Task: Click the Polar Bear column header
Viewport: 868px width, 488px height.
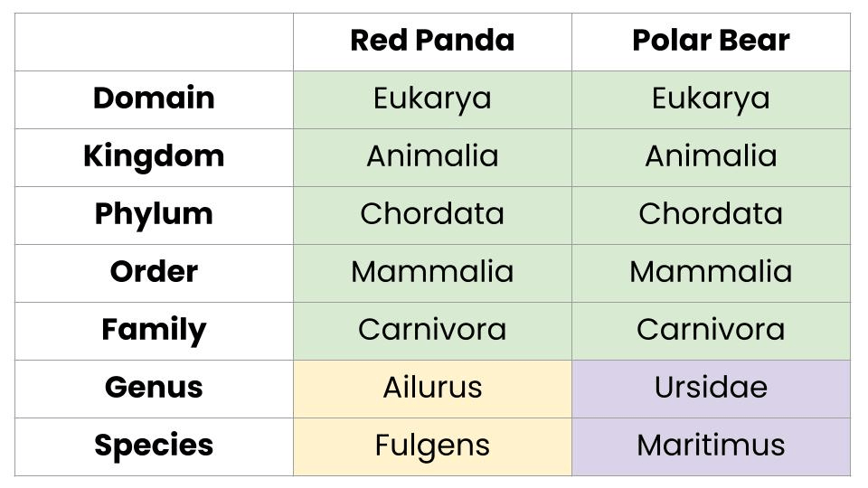Action: 711,41
